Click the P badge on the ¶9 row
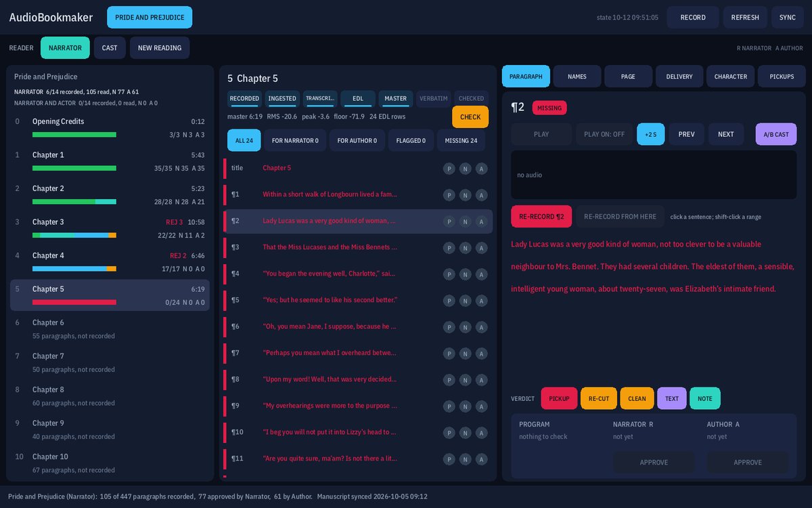 point(449,406)
